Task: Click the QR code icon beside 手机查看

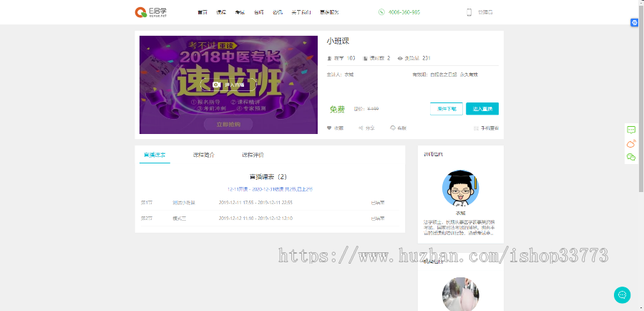Action: click(x=476, y=128)
